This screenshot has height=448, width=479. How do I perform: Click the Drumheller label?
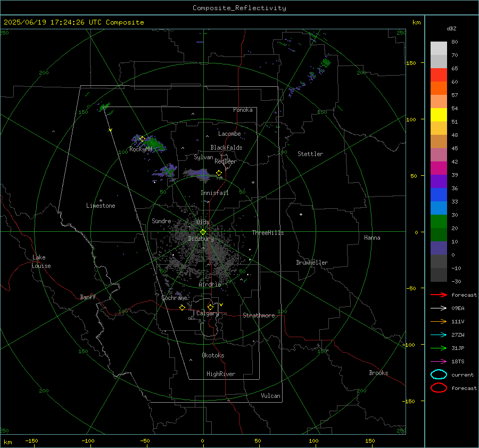tap(312, 263)
